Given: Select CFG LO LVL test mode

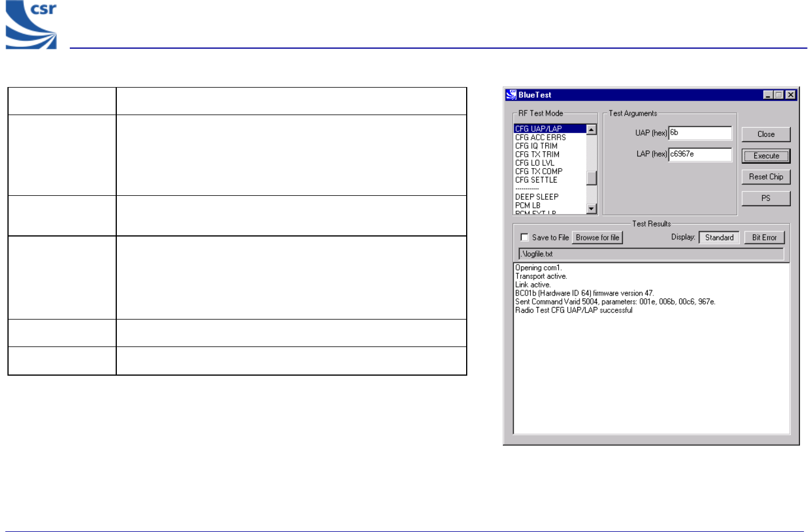Looking at the screenshot, I should tap(550, 163).
